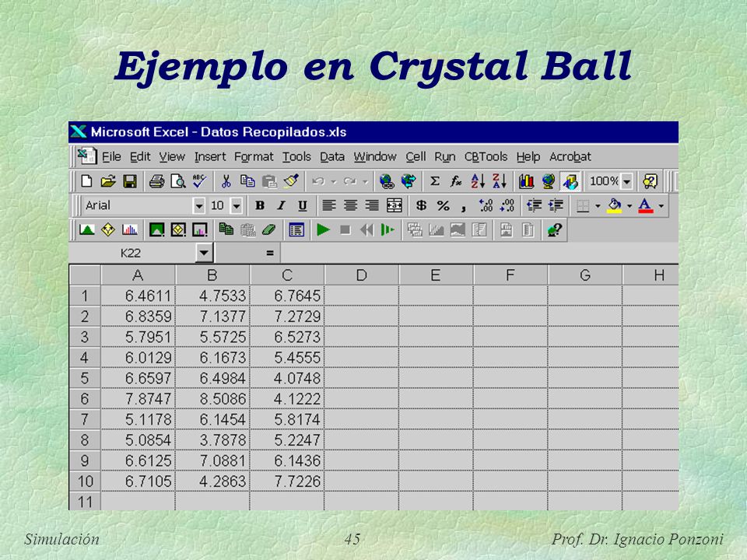This screenshot has width=747, height=560.
Task: Open the Run menu
Action: [445, 156]
